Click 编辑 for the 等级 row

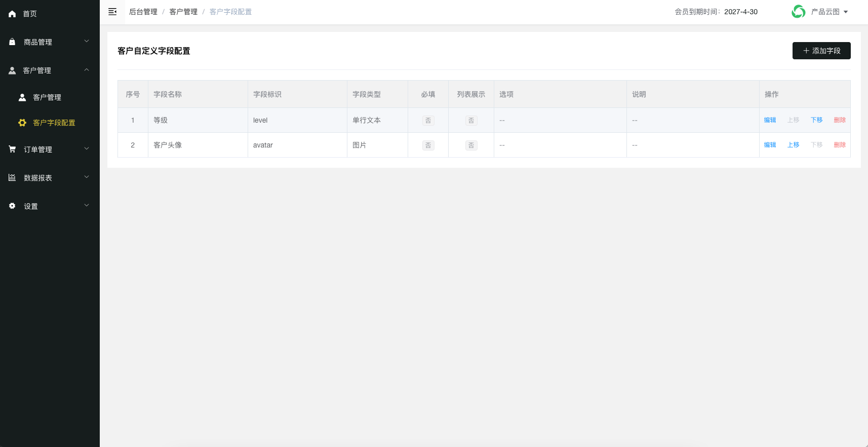point(770,120)
